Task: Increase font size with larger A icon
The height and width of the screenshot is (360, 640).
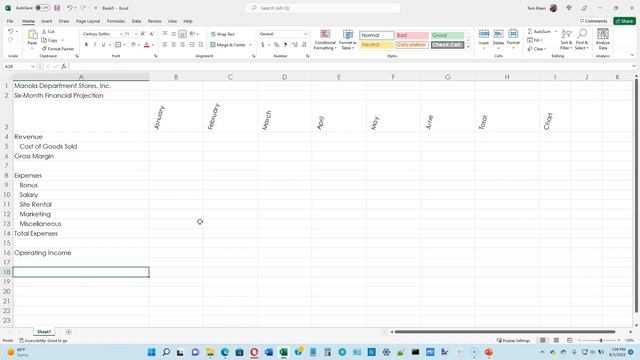Action: point(143,34)
